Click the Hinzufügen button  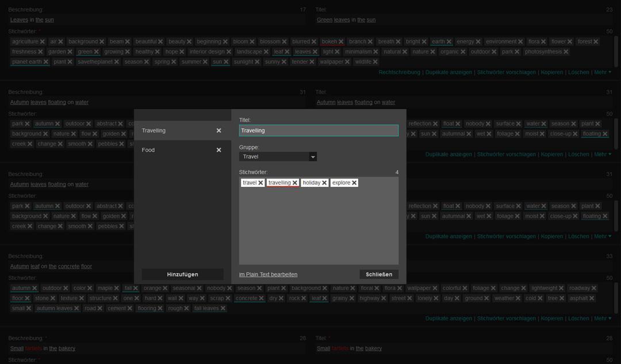tap(182, 274)
